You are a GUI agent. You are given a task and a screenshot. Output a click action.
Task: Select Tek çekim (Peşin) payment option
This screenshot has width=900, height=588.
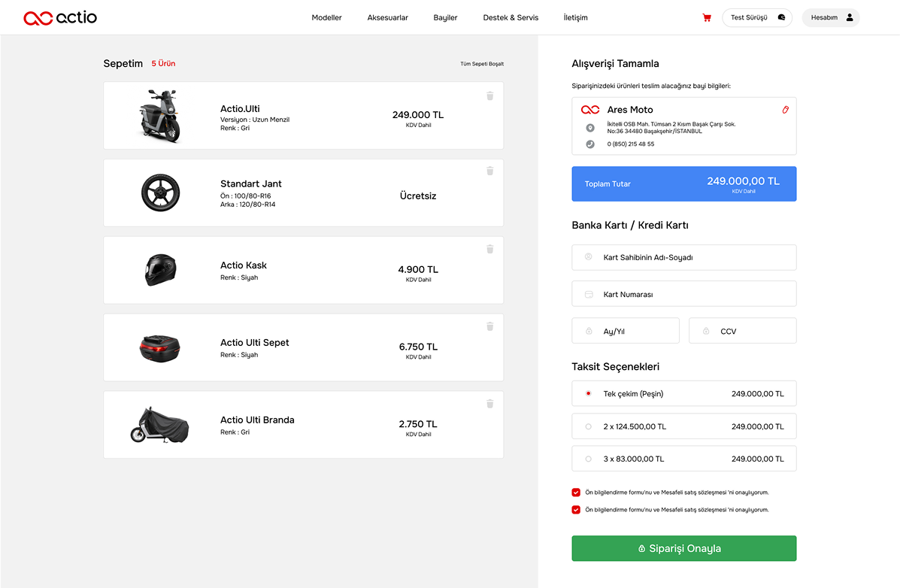(684, 394)
